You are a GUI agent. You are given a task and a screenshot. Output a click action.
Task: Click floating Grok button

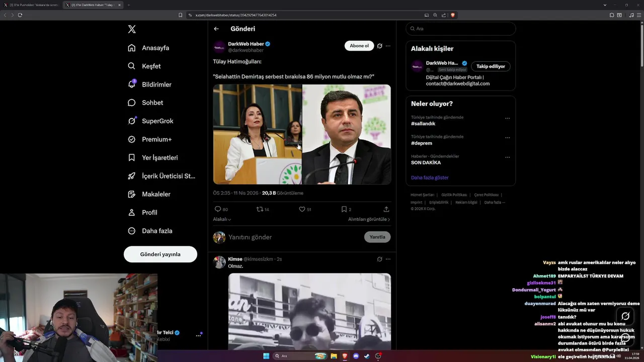625,316
